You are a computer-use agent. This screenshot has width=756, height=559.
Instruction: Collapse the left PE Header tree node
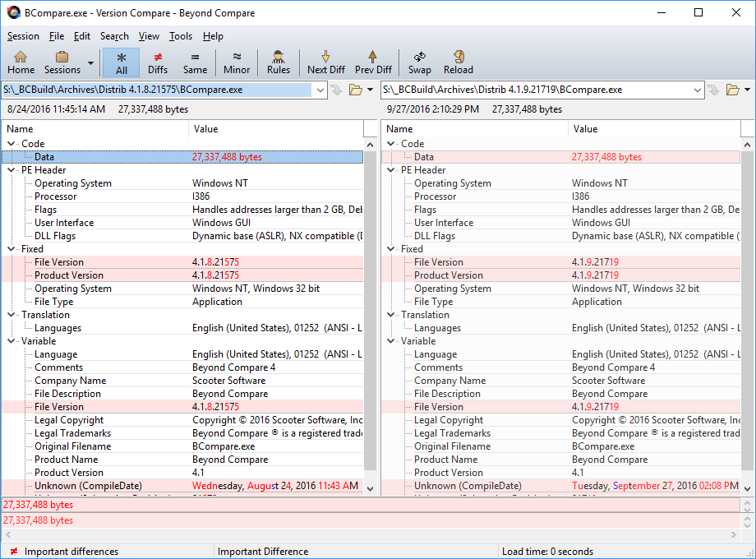tap(11, 170)
